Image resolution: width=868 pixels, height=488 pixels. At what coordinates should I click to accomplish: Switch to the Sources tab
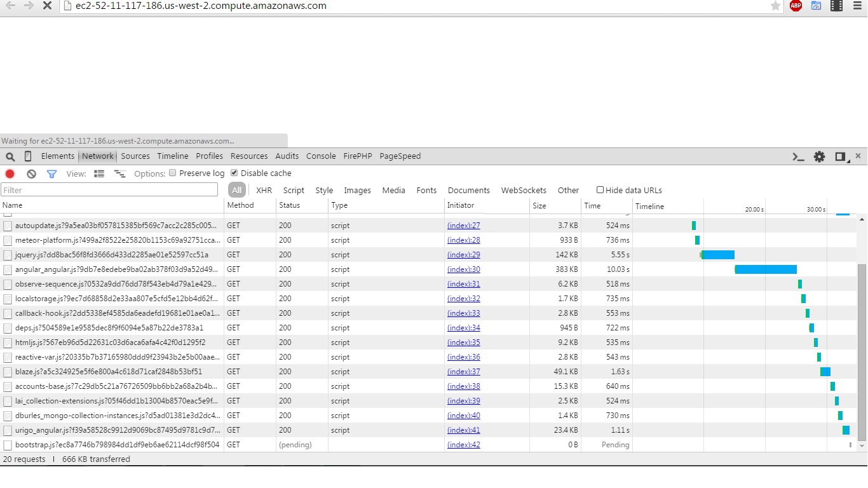[x=135, y=156]
